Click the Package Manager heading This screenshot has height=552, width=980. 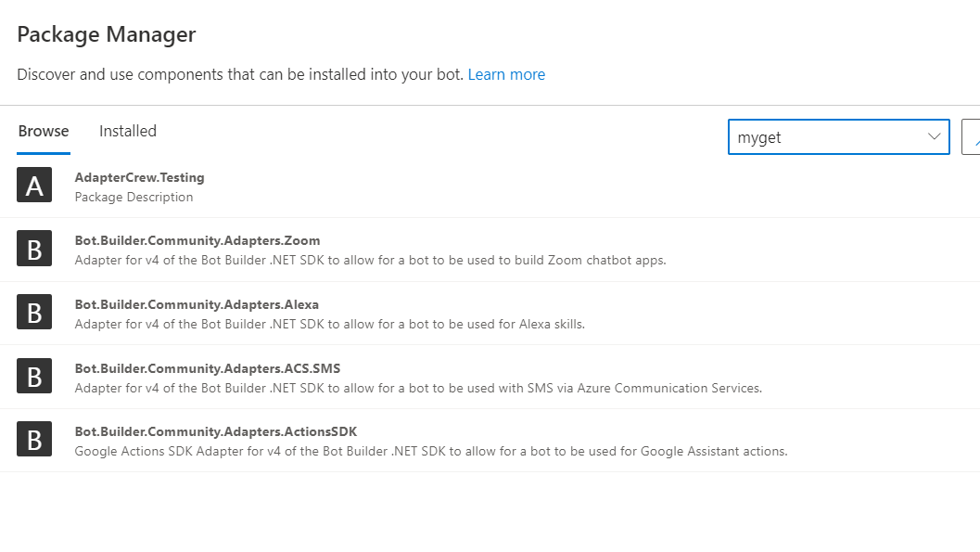point(107,34)
